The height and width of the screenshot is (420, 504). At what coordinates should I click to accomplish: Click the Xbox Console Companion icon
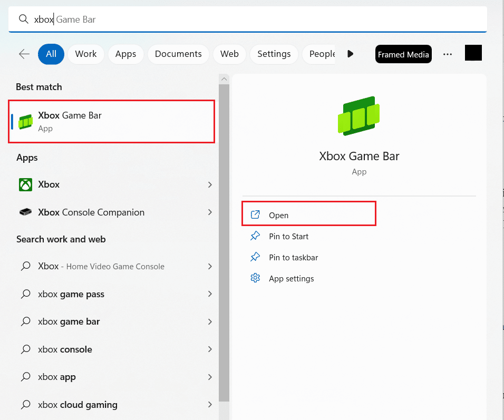pyautogui.click(x=25, y=212)
